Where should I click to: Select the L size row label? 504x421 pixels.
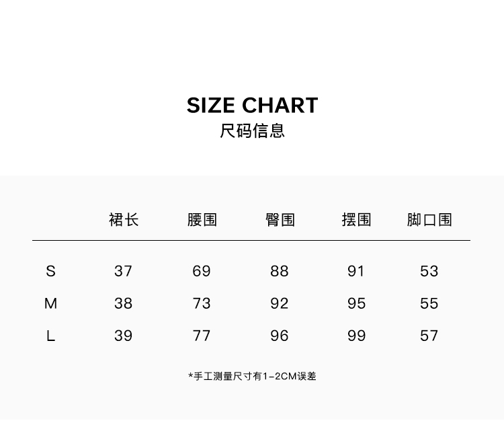[50, 336]
